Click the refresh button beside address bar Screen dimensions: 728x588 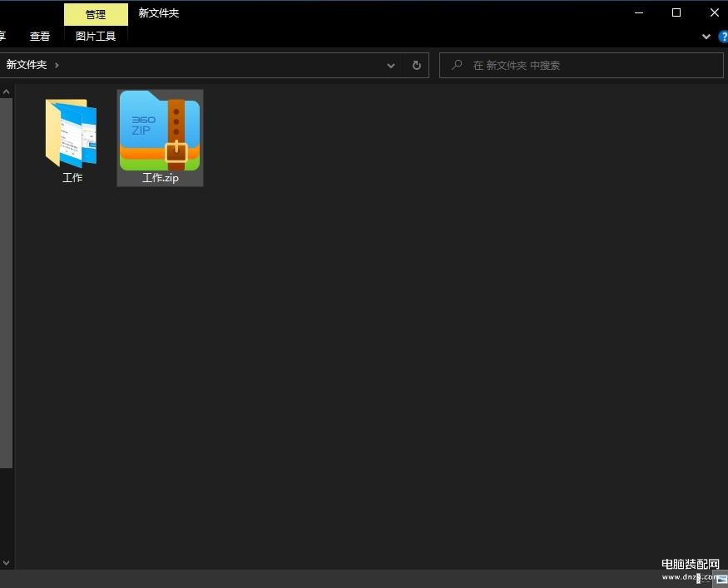417,66
